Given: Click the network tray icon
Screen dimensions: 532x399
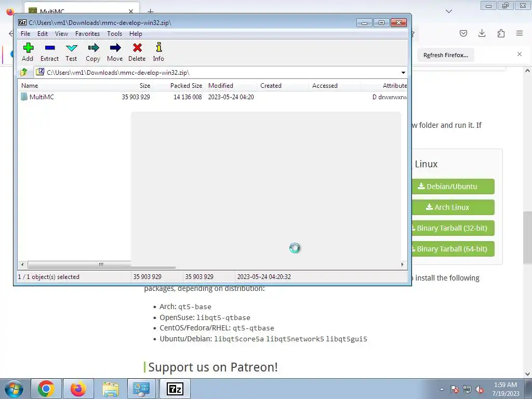Looking at the screenshot, I should point(467,389).
